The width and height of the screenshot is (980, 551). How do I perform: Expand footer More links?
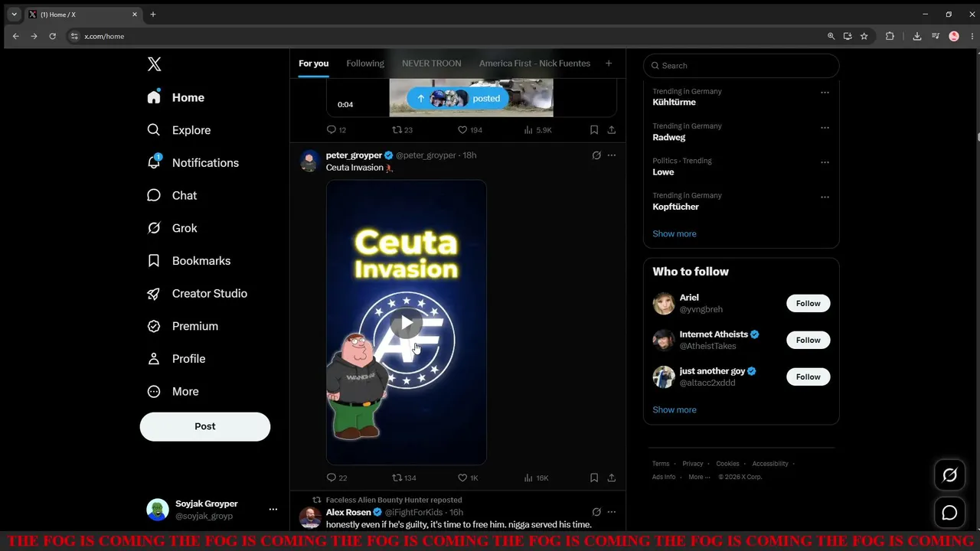[x=697, y=477]
